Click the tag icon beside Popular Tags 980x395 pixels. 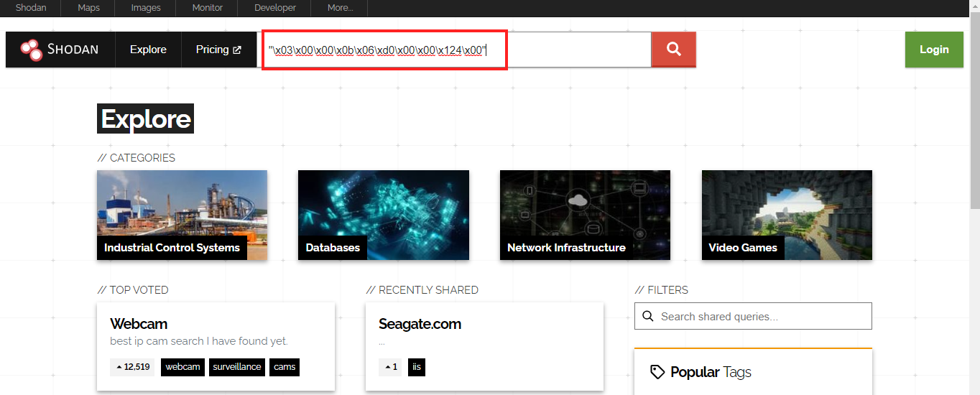(x=657, y=372)
